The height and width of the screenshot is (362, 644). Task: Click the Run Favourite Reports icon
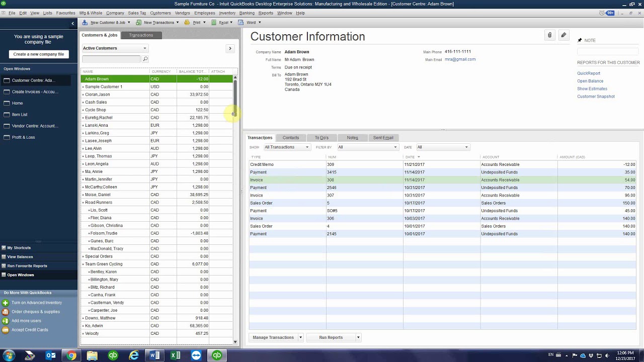[x=4, y=266]
